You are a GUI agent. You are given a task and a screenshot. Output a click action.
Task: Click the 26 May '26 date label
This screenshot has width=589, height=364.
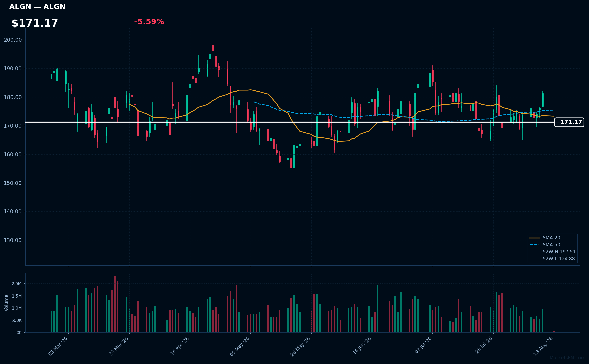(300, 346)
